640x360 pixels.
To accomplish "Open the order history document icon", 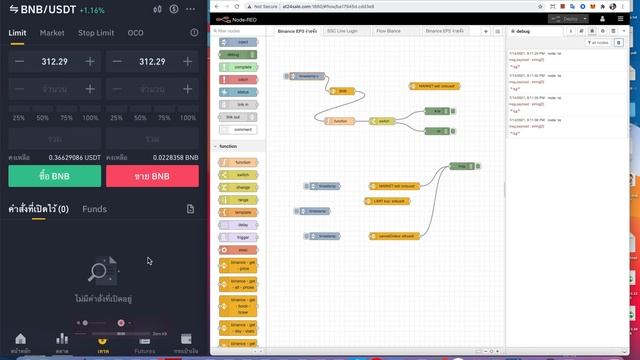I will [190, 209].
